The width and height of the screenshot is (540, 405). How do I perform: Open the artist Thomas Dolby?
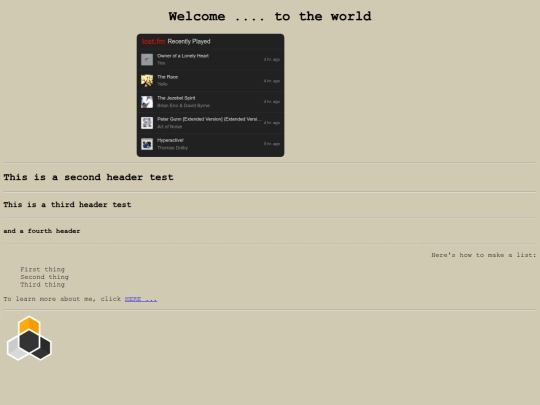(x=172, y=148)
